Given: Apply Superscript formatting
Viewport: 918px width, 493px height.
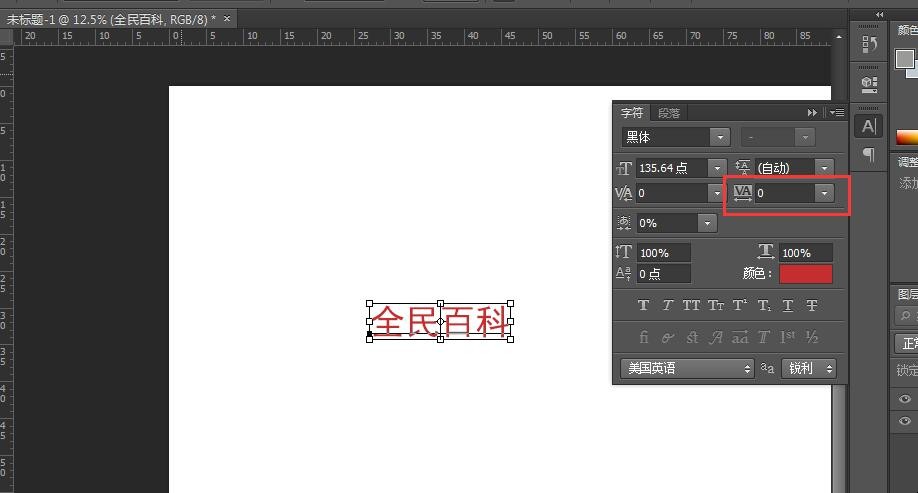Looking at the screenshot, I should pos(740,305).
